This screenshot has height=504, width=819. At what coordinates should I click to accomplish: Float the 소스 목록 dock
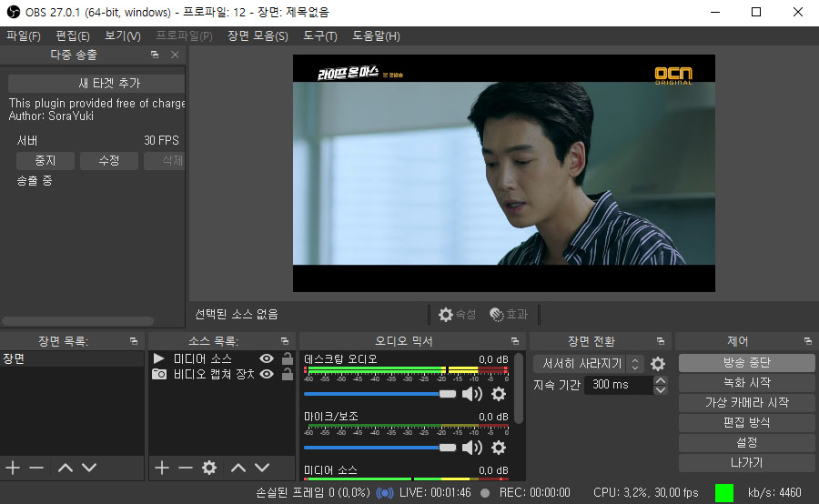coord(285,341)
